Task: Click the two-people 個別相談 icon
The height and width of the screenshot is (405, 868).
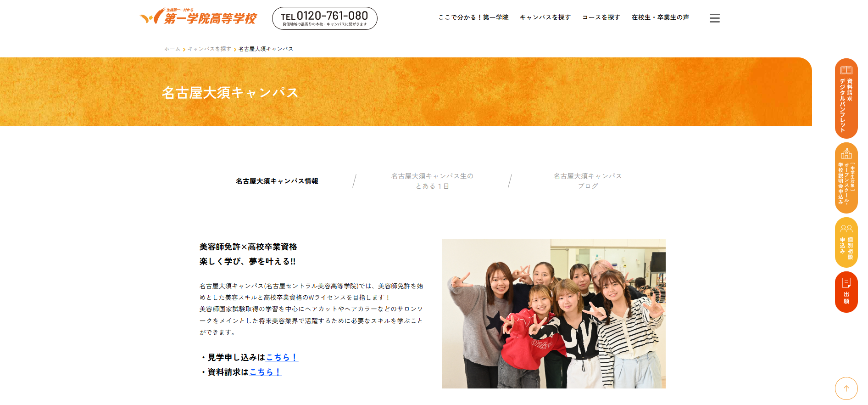Action: point(846,228)
